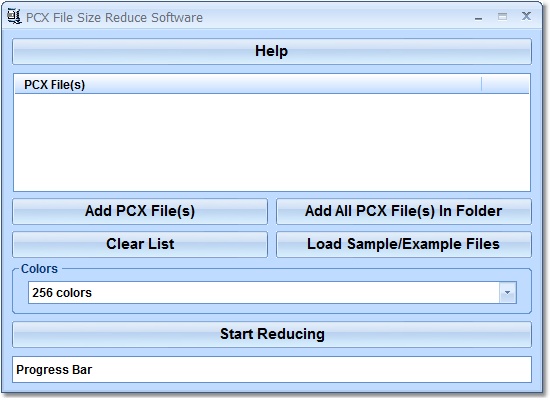Clear the file list with Clear List
This screenshot has width=550, height=400.
click(140, 244)
